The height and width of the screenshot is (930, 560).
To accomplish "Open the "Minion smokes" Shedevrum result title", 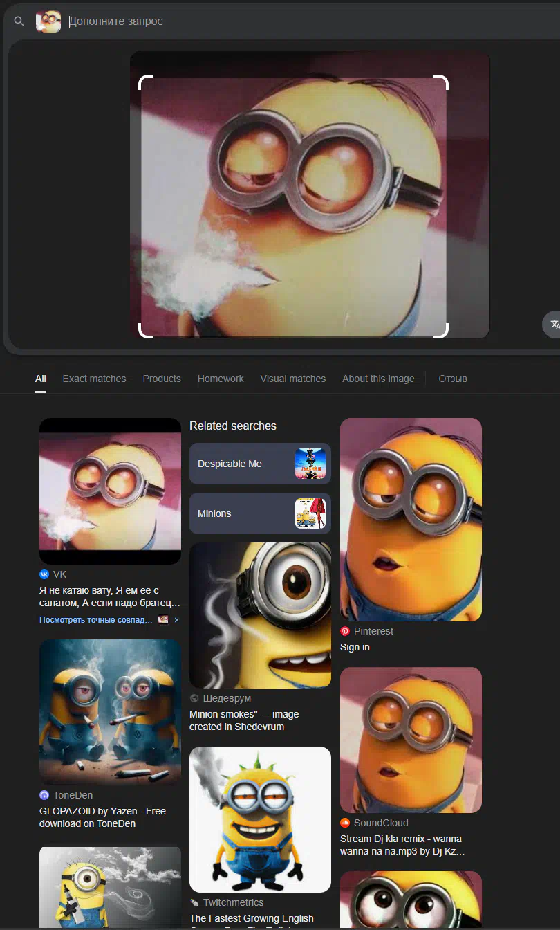I will [x=244, y=720].
